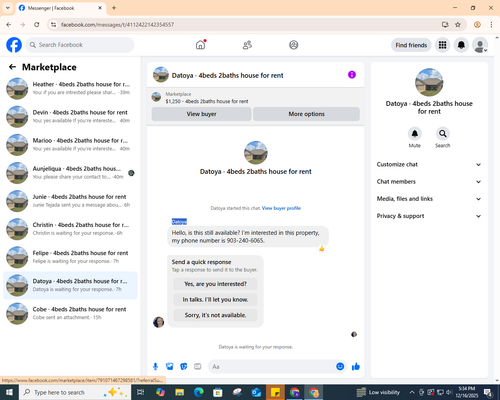Image resolution: width=500 pixels, height=400 pixels.
Task: Click the Marketplace listing $1,250 banner
Action: click(255, 98)
